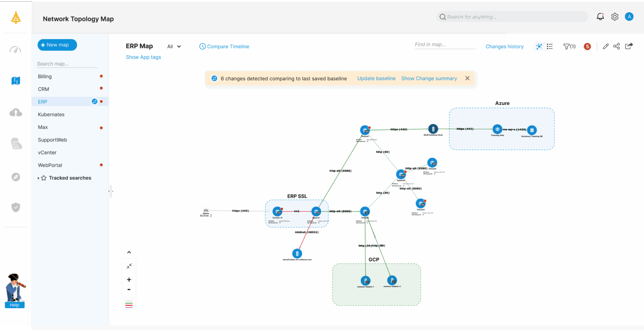The image size is (644, 330).
Task: Open the dashboard gauge in left rail
Action: [16, 50]
